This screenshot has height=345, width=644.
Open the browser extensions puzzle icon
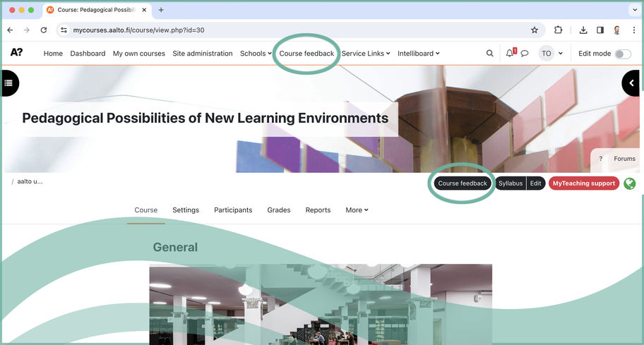pos(559,30)
